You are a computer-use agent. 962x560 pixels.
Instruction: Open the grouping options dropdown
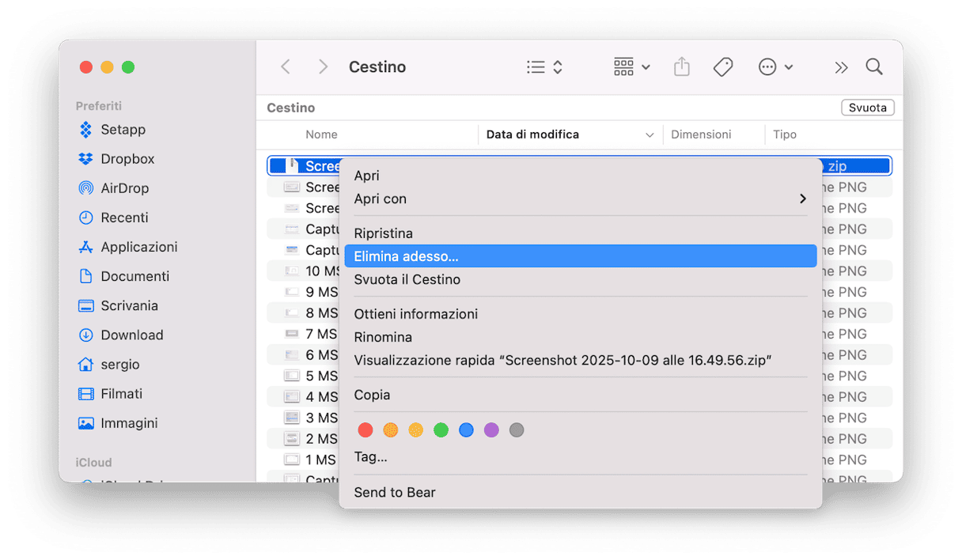631,67
